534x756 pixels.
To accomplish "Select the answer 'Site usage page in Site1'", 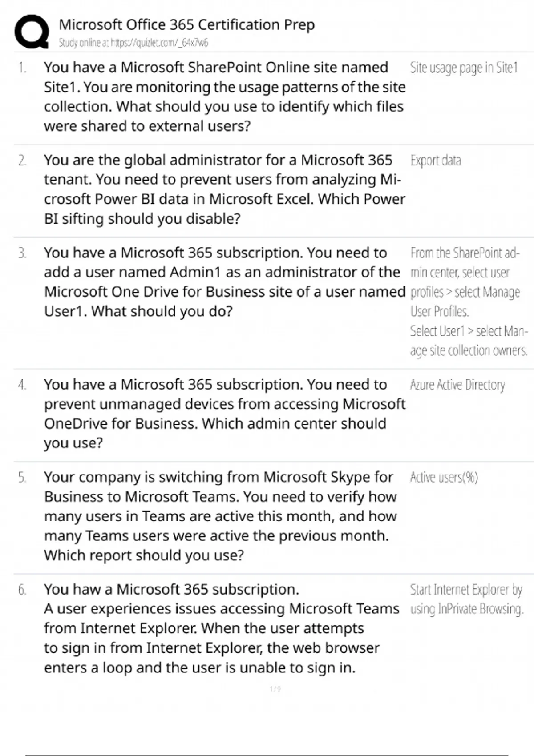I will [x=464, y=68].
